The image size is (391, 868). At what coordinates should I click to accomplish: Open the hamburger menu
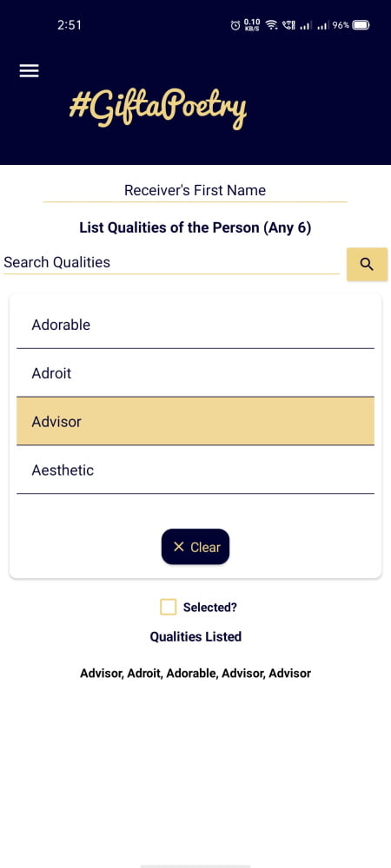(29, 71)
